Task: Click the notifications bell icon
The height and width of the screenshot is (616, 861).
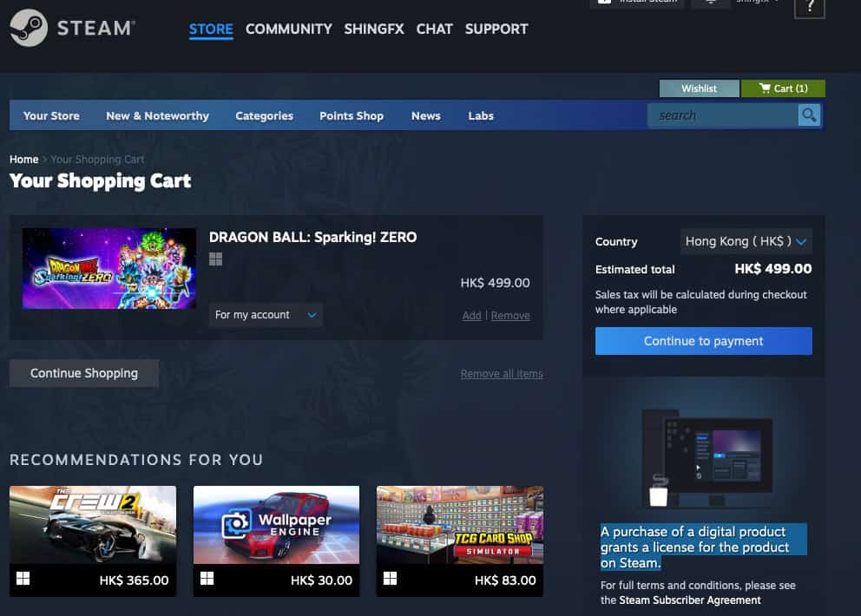Action: [711, 3]
